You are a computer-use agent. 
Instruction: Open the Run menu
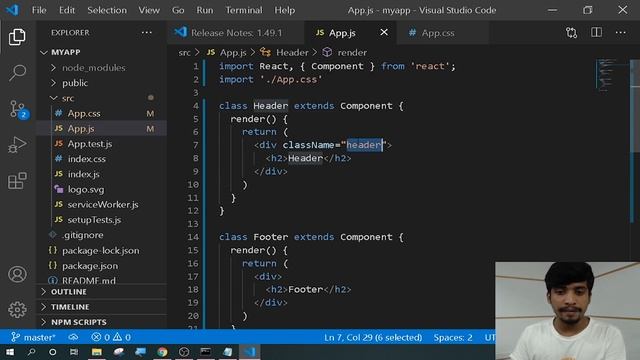click(205, 10)
